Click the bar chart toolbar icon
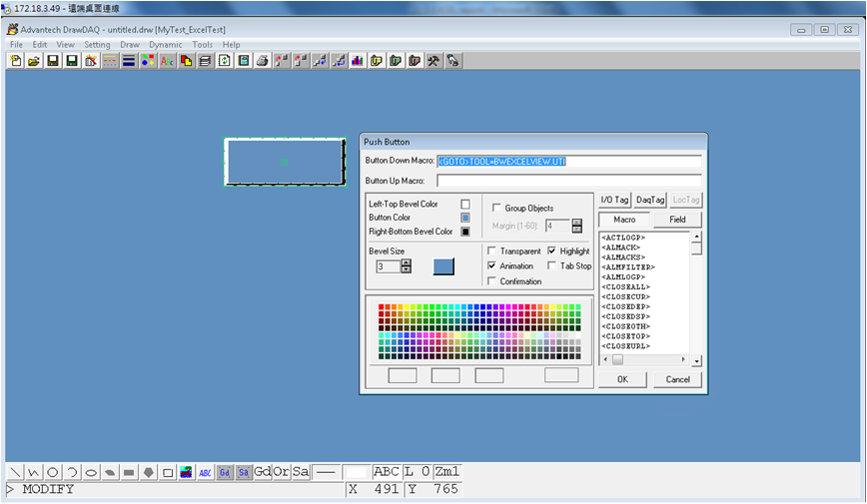The image size is (867, 504). 358,61
